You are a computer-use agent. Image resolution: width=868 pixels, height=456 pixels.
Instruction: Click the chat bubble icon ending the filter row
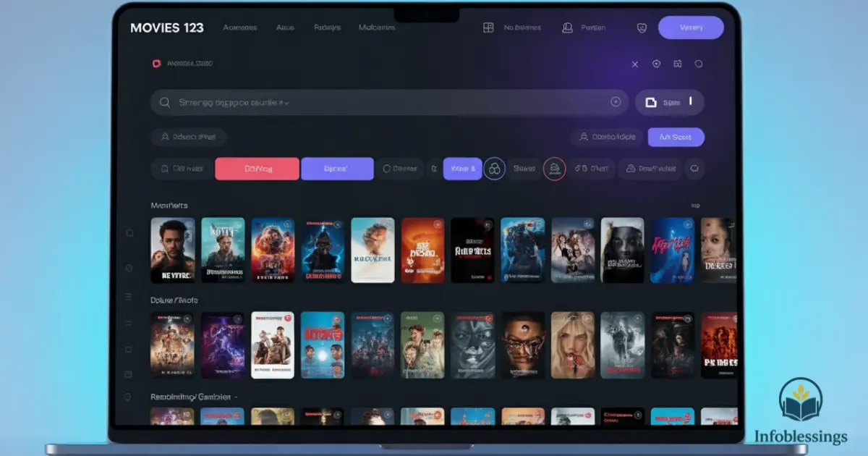694,168
